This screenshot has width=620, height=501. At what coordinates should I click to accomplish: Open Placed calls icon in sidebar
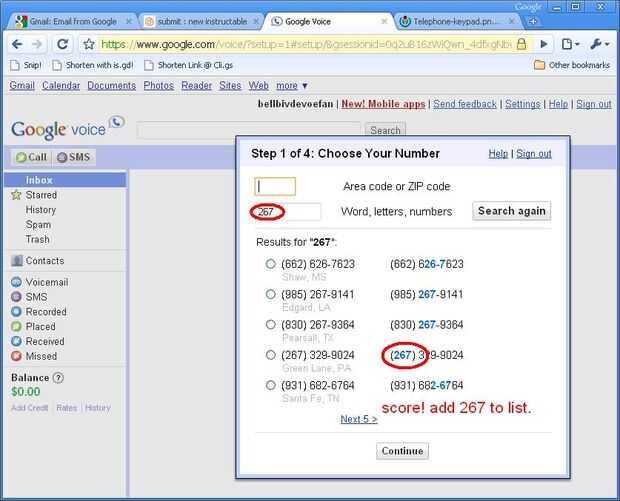tap(16, 327)
